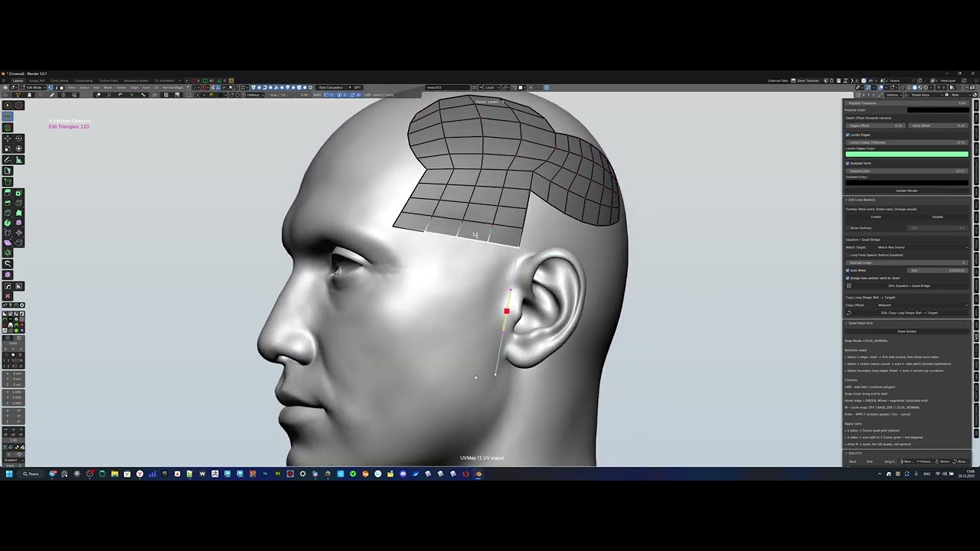Screen dimensions: 980x551
Task: Open the Vertex menu
Action: (x=121, y=87)
